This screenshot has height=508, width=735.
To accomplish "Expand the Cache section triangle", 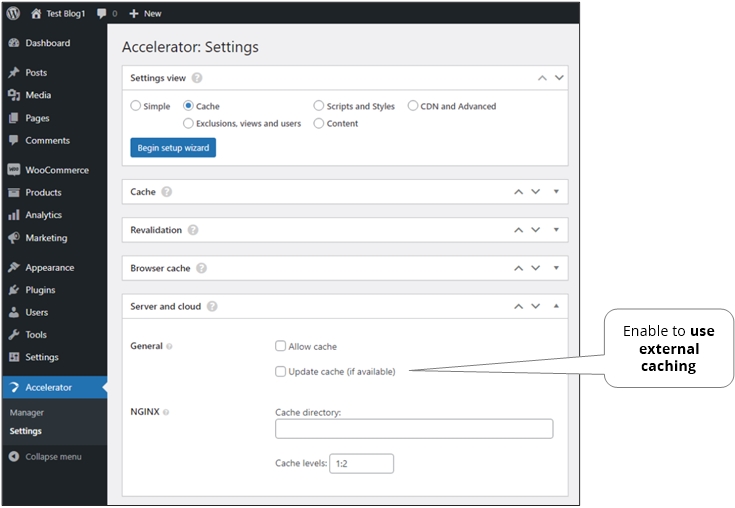I will 556,192.
